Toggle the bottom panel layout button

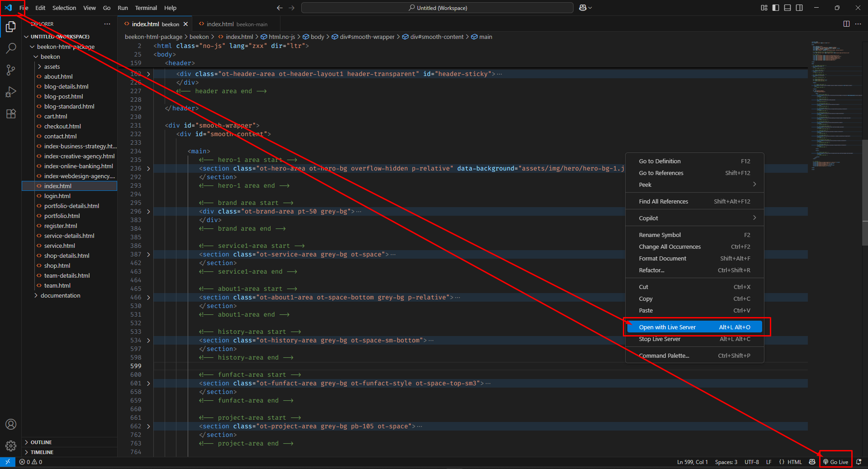point(787,8)
